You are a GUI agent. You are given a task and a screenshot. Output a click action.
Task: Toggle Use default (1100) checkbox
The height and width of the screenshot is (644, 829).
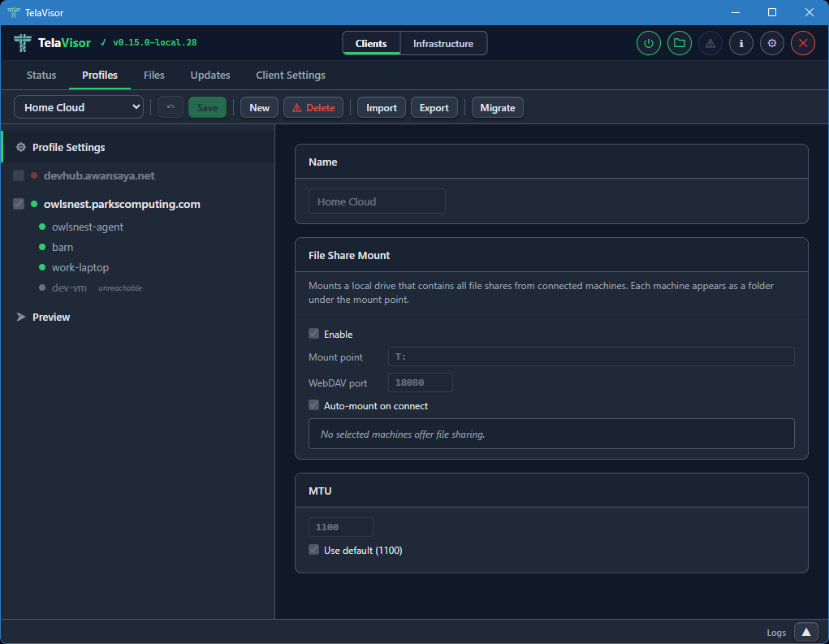click(x=313, y=550)
